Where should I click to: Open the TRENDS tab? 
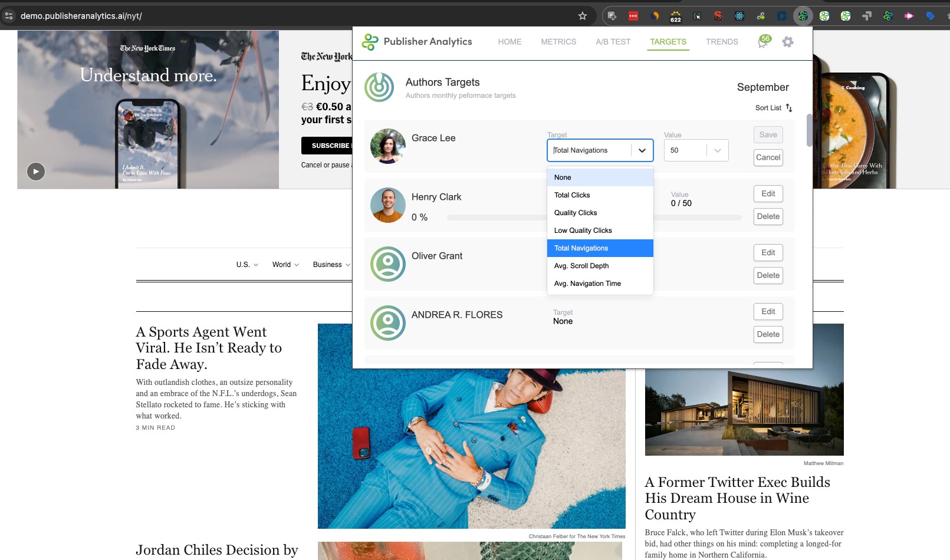coord(722,42)
